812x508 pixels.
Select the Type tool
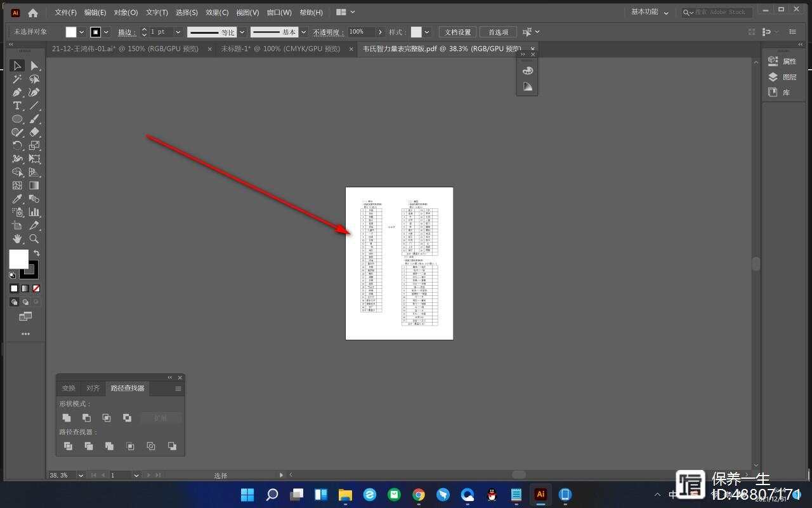click(x=17, y=106)
